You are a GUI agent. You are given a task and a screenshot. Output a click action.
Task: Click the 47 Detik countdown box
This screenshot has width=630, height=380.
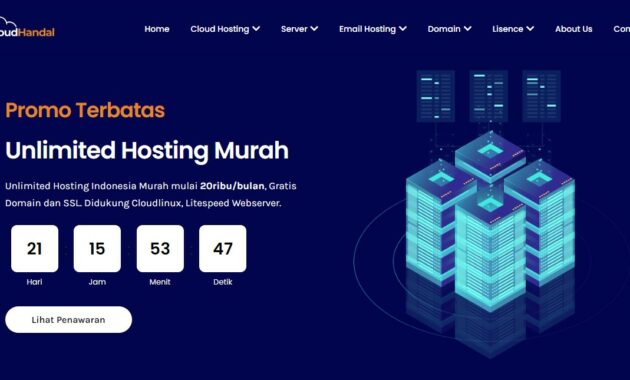(223, 249)
